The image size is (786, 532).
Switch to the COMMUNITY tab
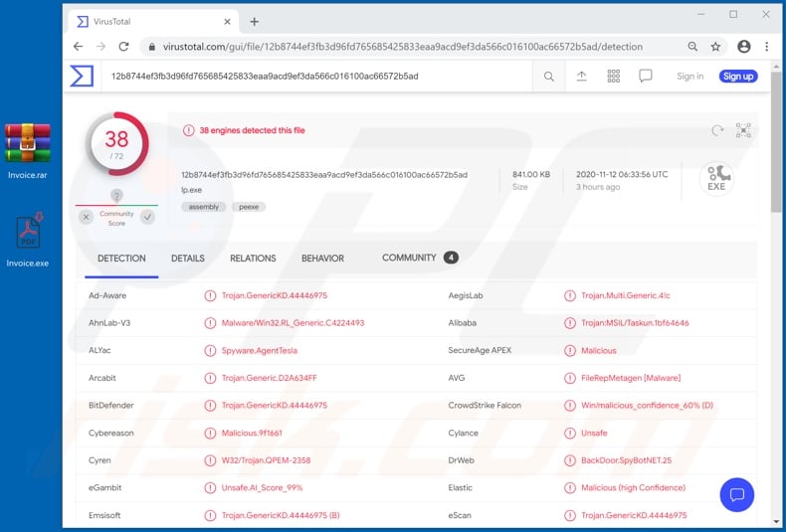click(420, 258)
